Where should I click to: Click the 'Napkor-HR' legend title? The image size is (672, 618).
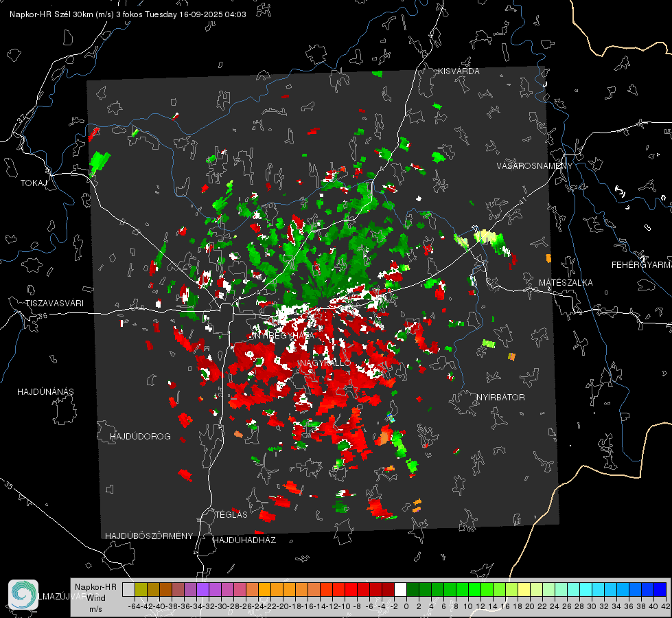95,587
